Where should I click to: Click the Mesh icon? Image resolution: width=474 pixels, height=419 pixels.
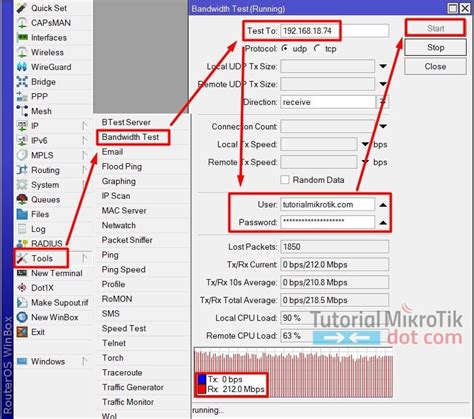pyautogui.click(x=22, y=111)
